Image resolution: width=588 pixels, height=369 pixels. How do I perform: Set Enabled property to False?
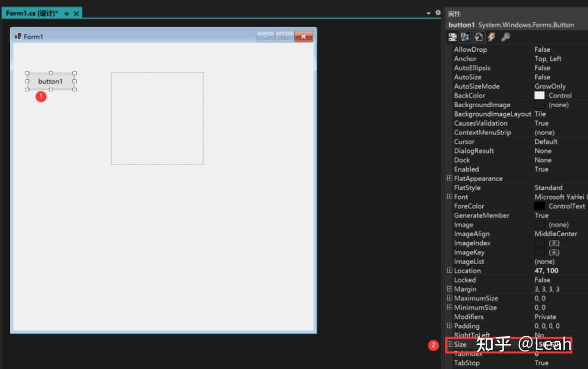544,169
